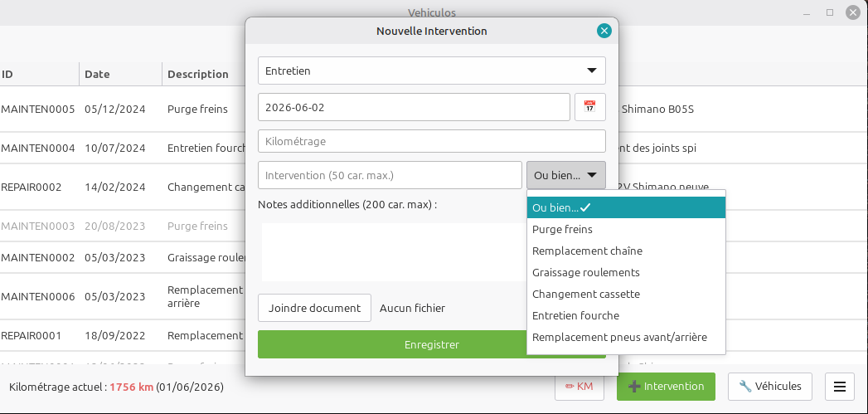Screen dimensions: 868x414
Task: Click the Intervention text input field
Action: coord(390,175)
